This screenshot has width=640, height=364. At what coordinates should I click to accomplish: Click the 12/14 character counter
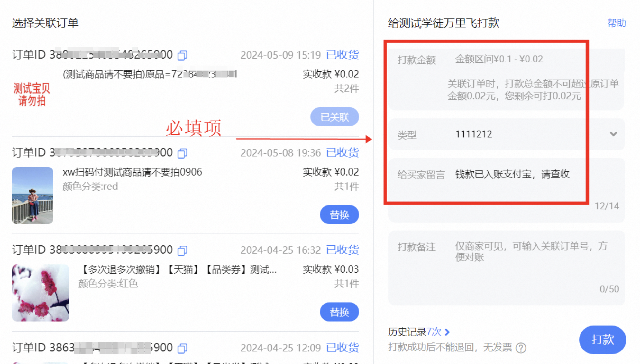(x=607, y=206)
